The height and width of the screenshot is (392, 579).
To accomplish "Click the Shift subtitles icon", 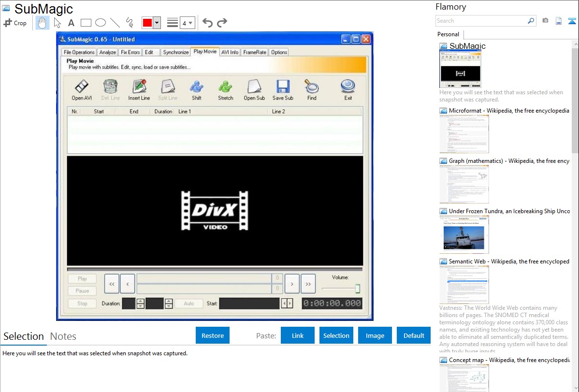I will [x=197, y=90].
